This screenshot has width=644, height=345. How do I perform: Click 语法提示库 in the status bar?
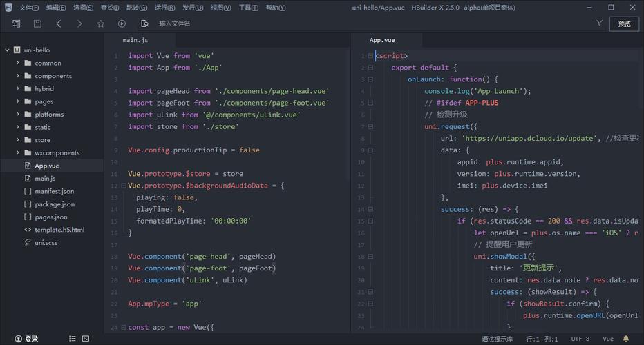click(498, 339)
